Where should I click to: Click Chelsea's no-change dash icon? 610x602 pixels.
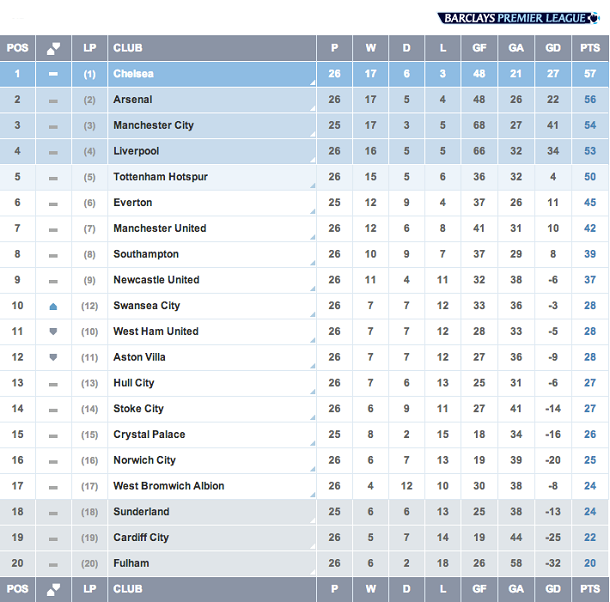(53, 74)
